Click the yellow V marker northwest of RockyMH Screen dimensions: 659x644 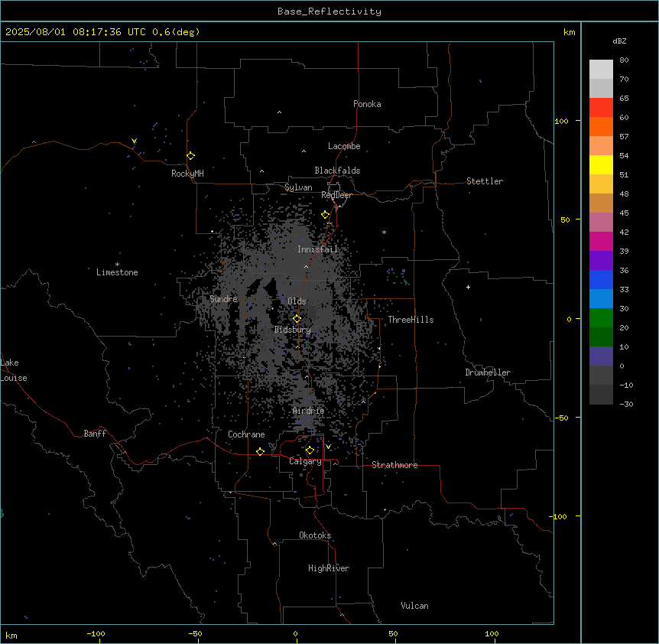pos(134,141)
